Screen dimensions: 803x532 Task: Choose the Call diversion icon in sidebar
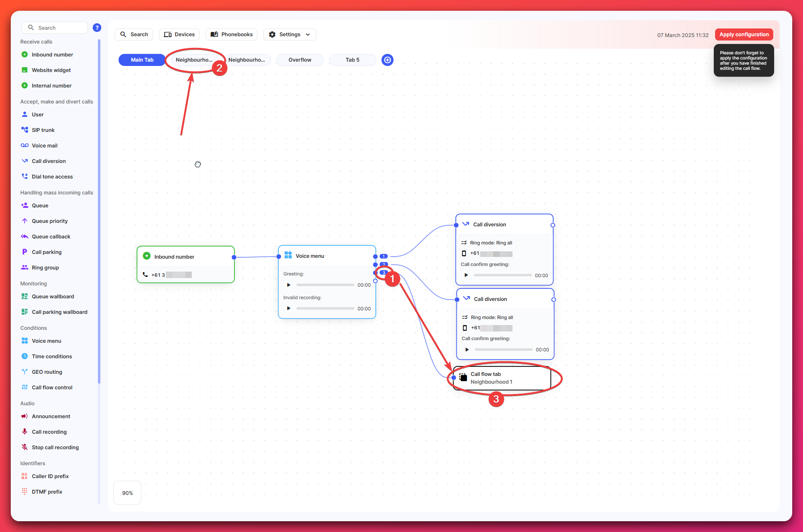click(x=25, y=161)
